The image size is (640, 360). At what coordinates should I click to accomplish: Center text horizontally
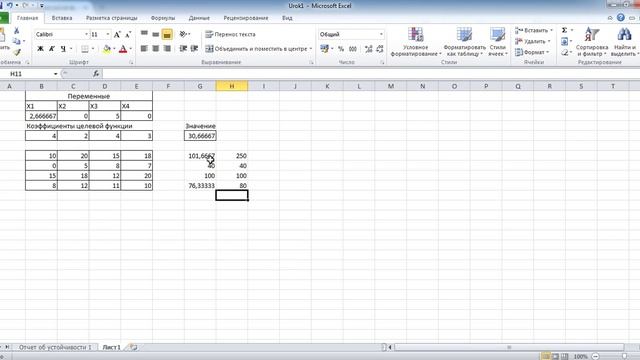point(156,49)
